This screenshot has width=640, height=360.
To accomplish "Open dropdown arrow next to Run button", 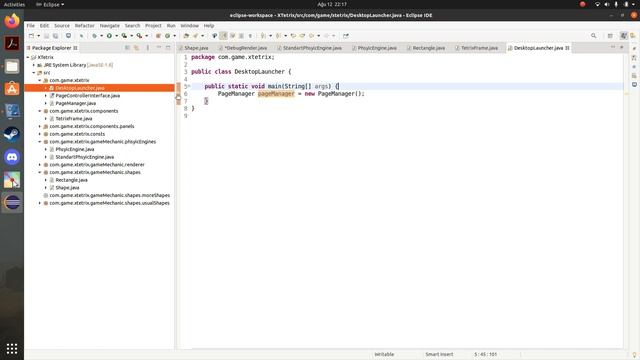I will (116, 36).
